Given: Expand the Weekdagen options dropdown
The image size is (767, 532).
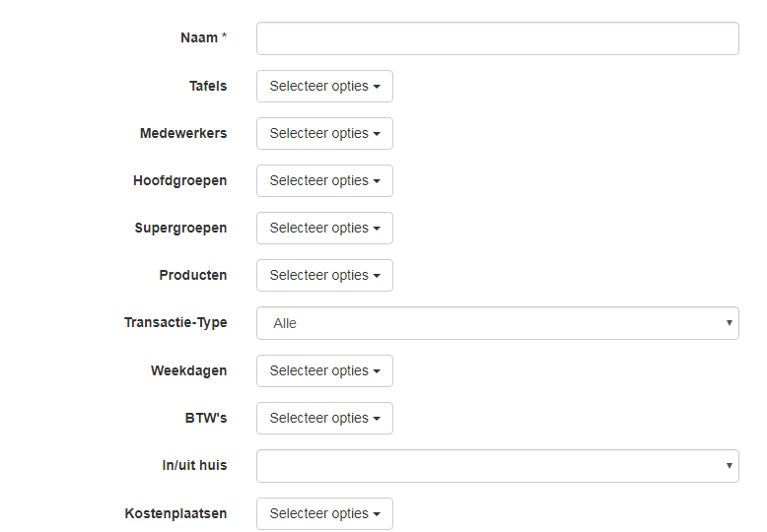Looking at the screenshot, I should pyautogui.click(x=324, y=370).
